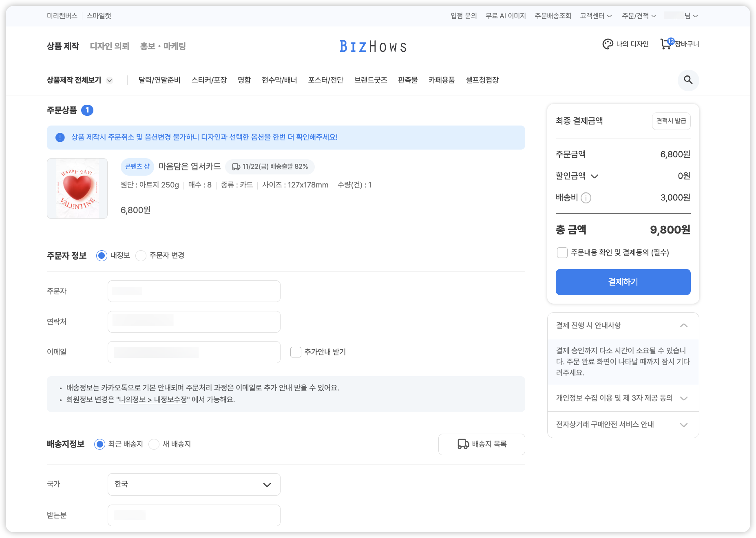Image resolution: width=756 pixels, height=538 pixels.
Task: Click the 배송비 info icon
Action: click(x=586, y=198)
